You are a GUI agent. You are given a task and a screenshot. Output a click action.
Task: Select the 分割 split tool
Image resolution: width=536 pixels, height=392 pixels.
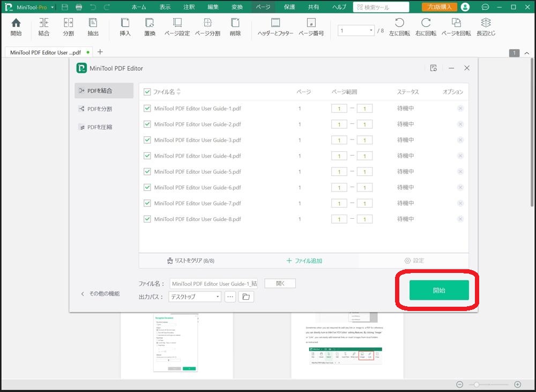tap(69, 27)
